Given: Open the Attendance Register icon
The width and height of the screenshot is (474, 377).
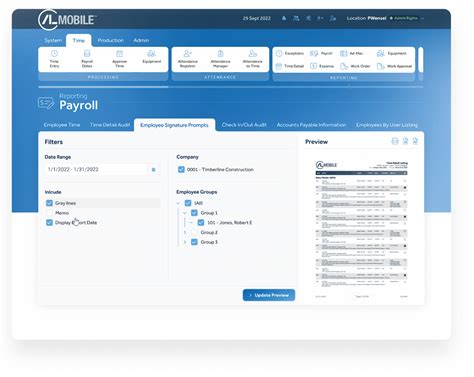Looking at the screenshot, I should [188, 53].
